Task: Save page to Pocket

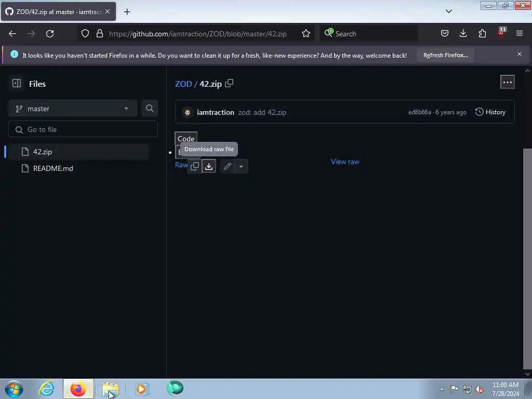Action: (445, 34)
